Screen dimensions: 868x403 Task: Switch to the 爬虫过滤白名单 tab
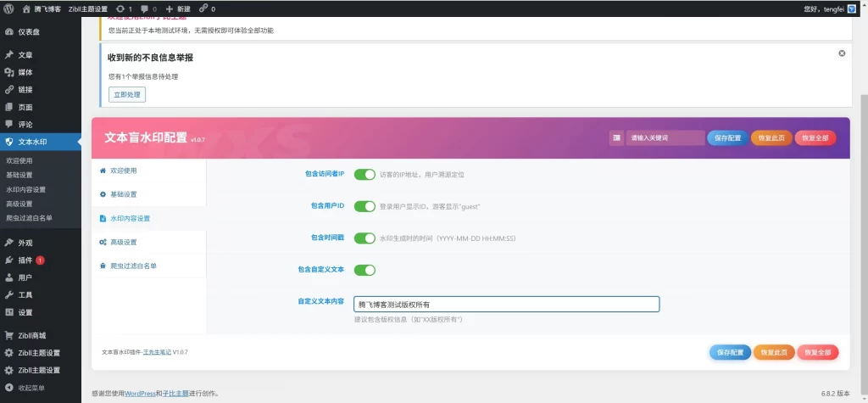133,266
